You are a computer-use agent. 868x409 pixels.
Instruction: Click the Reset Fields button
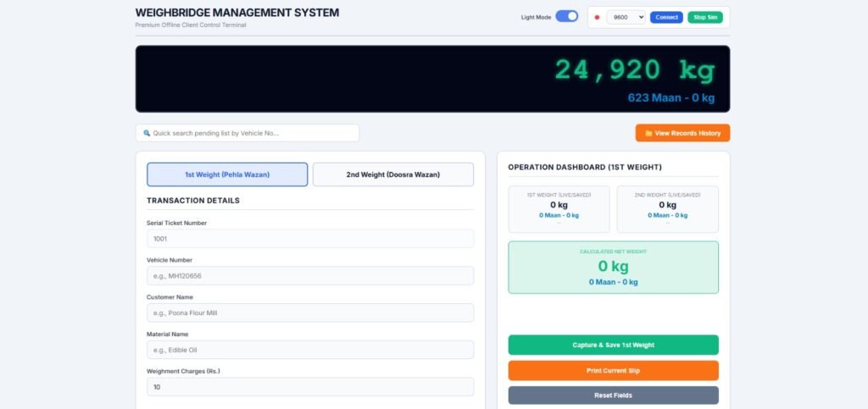[614, 395]
